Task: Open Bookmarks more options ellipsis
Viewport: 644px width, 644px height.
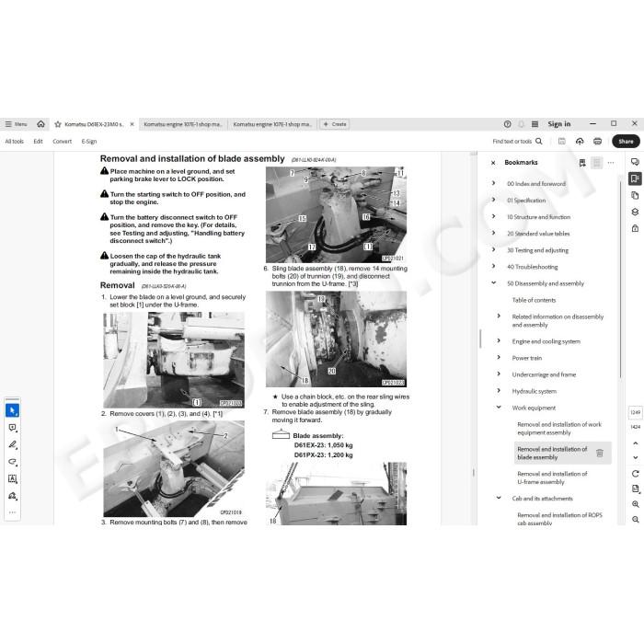Action: click(x=611, y=163)
